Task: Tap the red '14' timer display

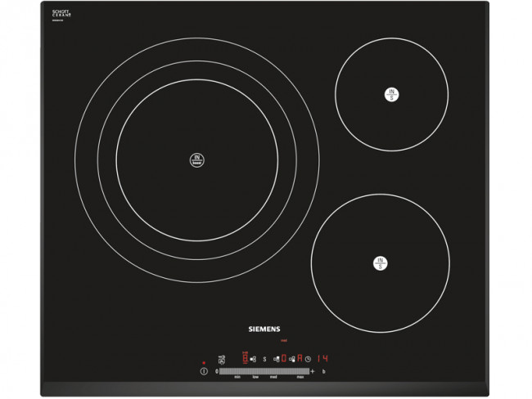Action: 322,358
